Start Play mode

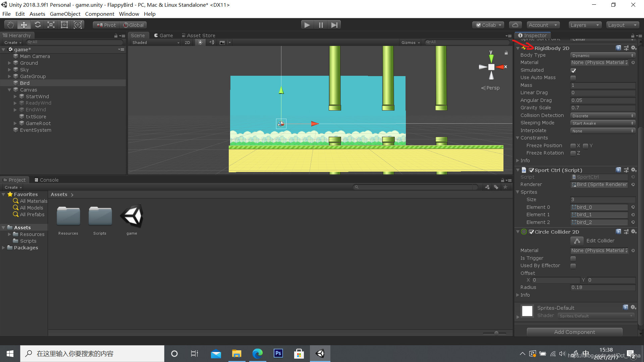(307, 25)
